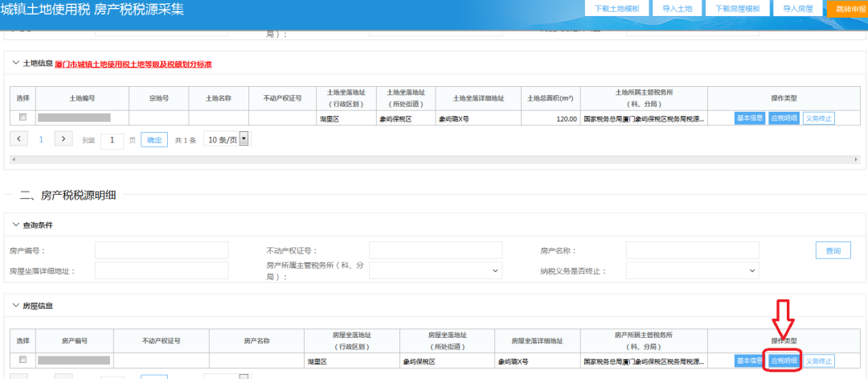Tick the checkbox in the land table row

coord(23,117)
